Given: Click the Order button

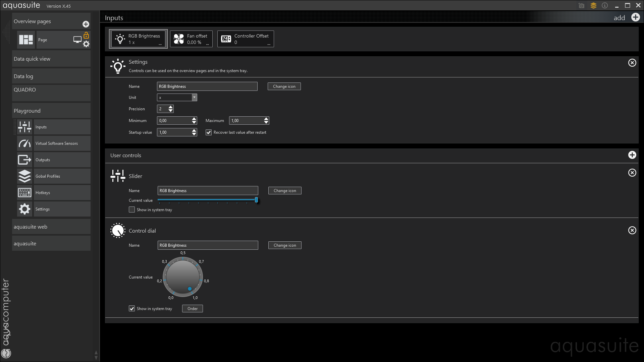Looking at the screenshot, I should pos(193,309).
